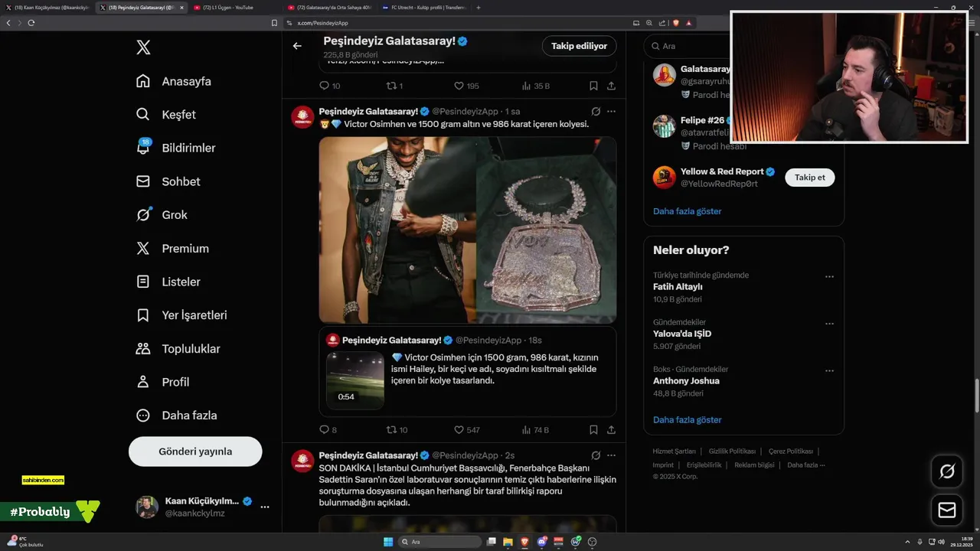The image size is (980, 551).
Task: Open more options for Anthony Joshua trend
Action: 829,370
